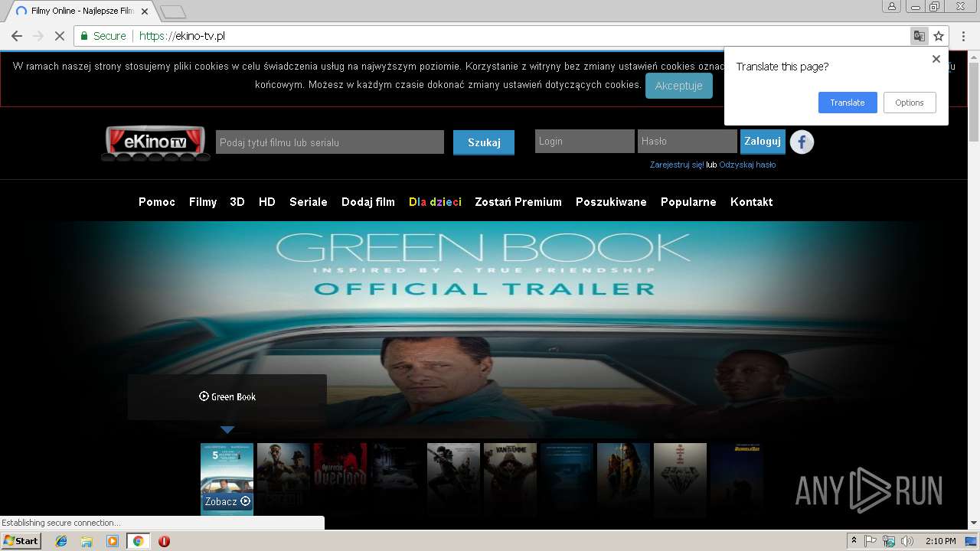Viewport: 980px width, 551px height.
Task: Click the Chrome taskbar icon
Action: pyautogui.click(x=138, y=541)
